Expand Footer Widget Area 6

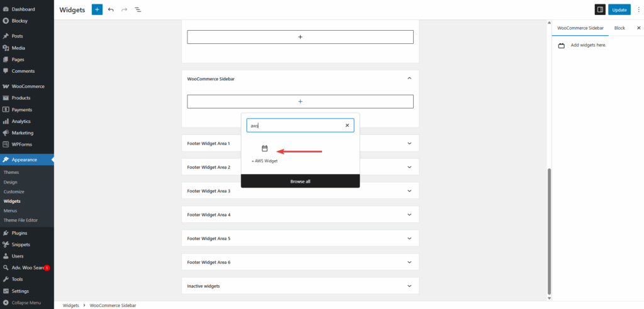pyautogui.click(x=409, y=263)
